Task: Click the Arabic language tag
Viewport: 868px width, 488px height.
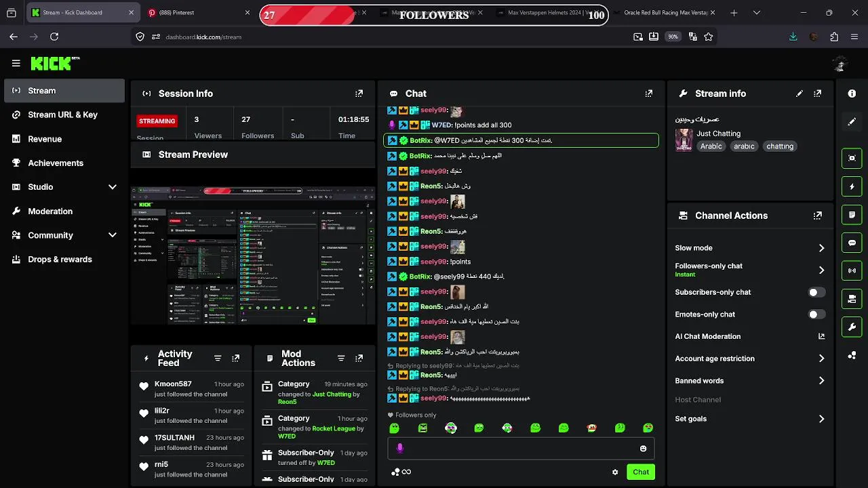Action: pos(711,146)
